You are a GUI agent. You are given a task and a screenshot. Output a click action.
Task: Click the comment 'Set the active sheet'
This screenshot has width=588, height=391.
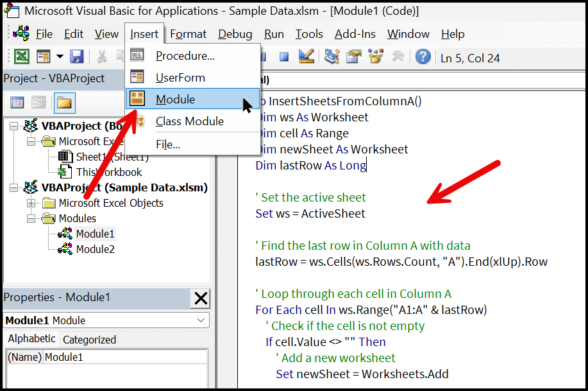(x=310, y=197)
